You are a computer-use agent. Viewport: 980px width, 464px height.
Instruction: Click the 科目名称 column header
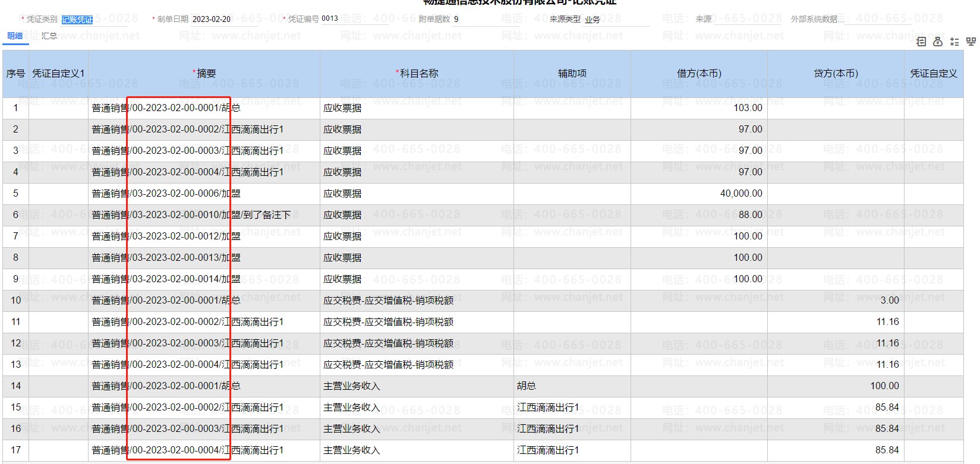(x=418, y=74)
